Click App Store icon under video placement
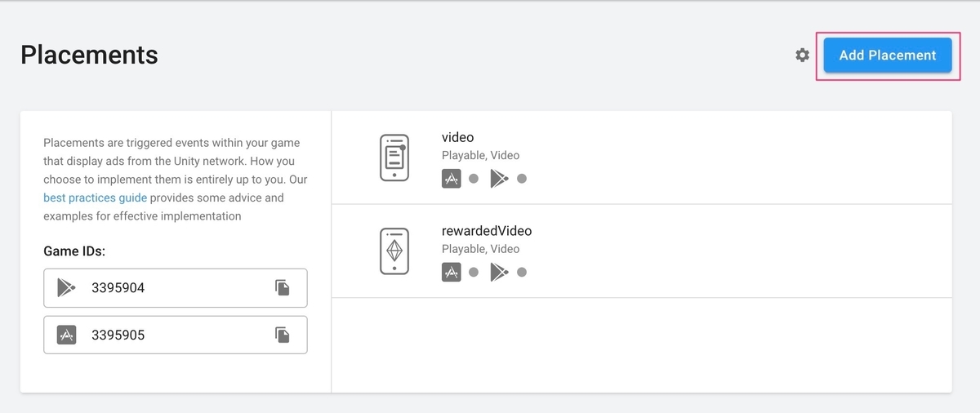980x413 pixels. click(451, 179)
